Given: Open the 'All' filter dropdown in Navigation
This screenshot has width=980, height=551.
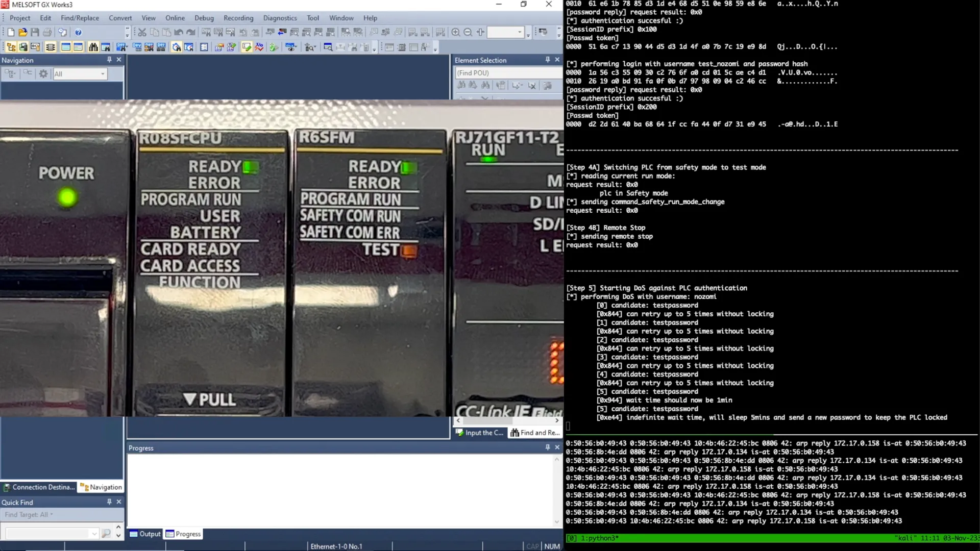Looking at the screenshot, I should tap(103, 74).
